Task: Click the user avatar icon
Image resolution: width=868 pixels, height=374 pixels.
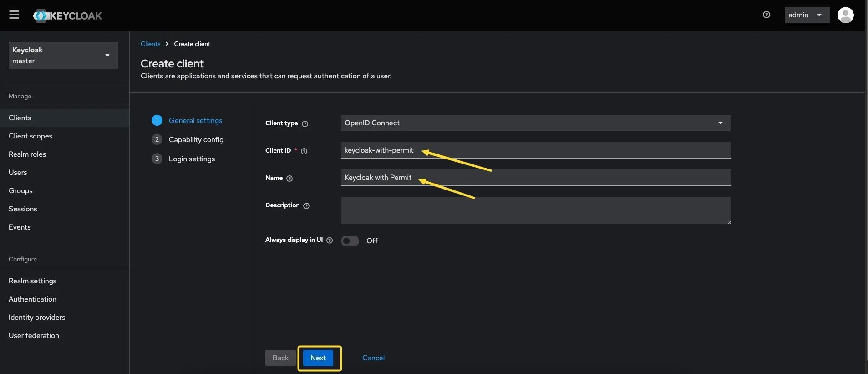Action: tap(845, 15)
